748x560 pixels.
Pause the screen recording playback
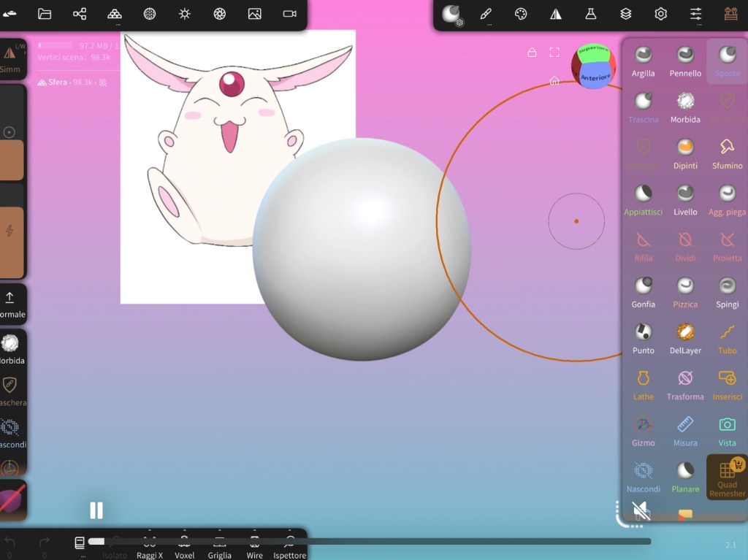96,510
